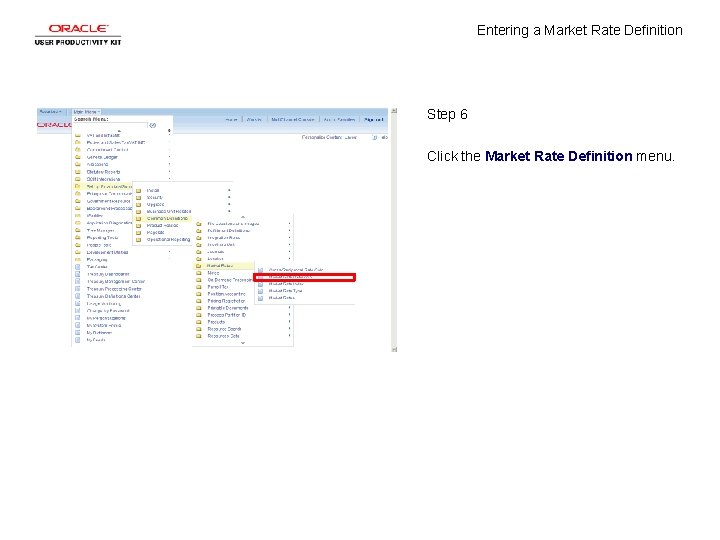Click the scroll-down chevron below Resource Sets

click(243, 343)
